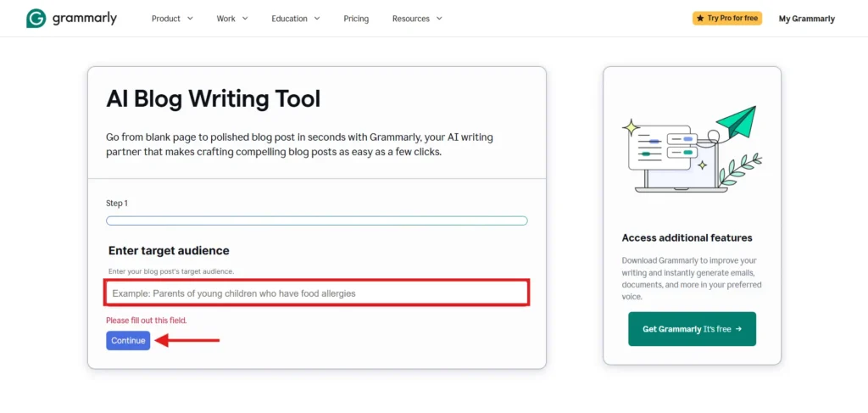Click the Access additional features heading
The width and height of the screenshot is (868, 413).
[687, 237]
